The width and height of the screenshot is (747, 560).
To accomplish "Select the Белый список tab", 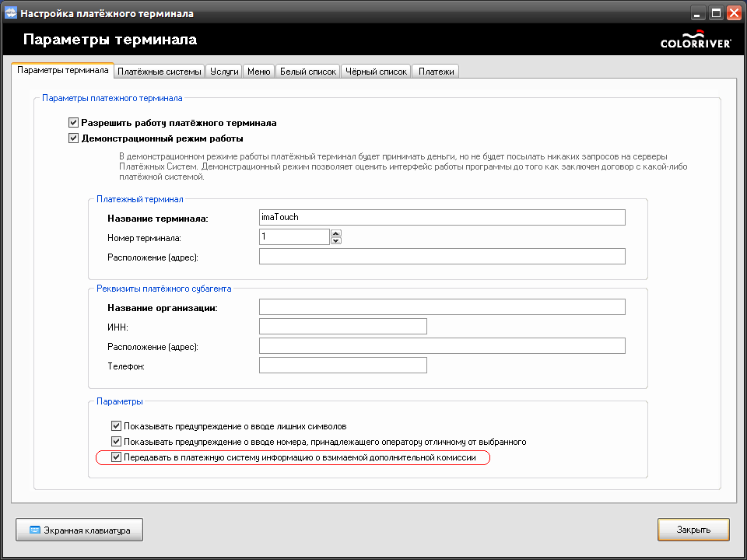I will pos(307,72).
